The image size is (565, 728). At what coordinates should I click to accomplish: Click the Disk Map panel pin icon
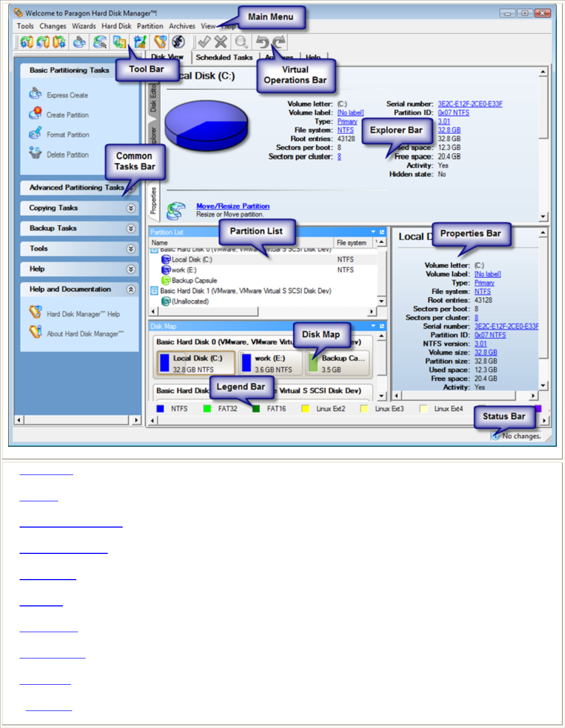pyautogui.click(x=382, y=326)
